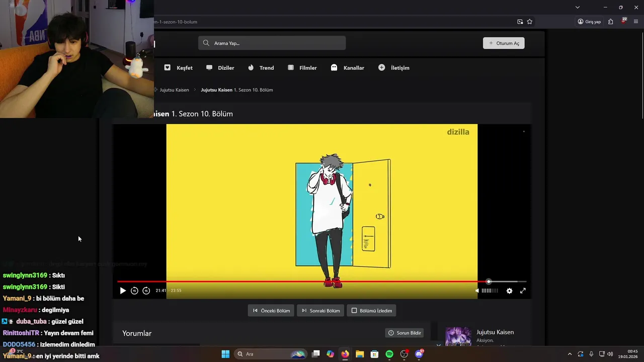Click the İletişim plus circle icon
Image resolution: width=644 pixels, height=362 pixels.
(382, 67)
